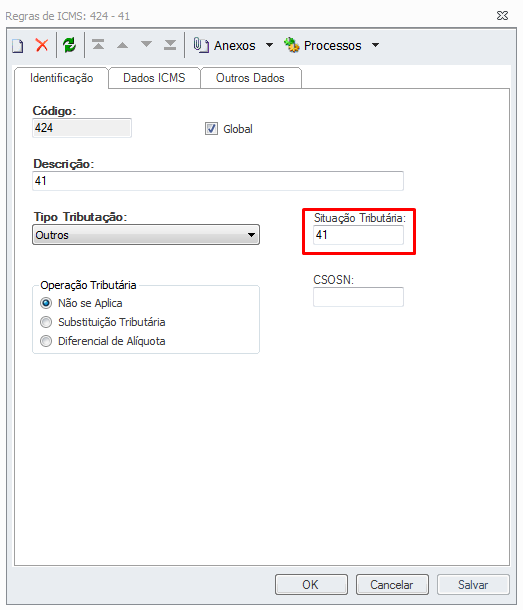Uncheck the Global checkbox
Viewport: 523px width, 610px height.
tap(211, 129)
